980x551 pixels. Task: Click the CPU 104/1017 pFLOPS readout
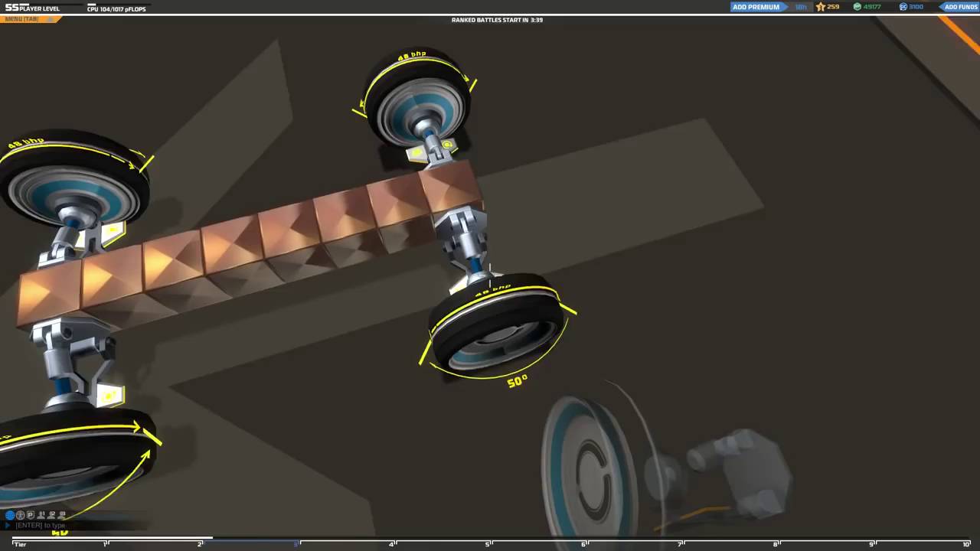tap(116, 8)
